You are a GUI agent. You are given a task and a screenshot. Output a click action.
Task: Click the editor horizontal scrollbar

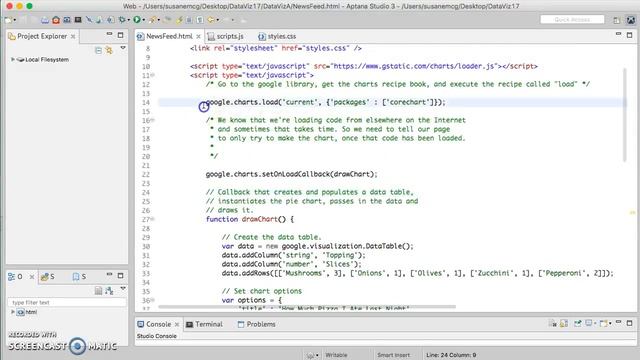(x=307, y=307)
